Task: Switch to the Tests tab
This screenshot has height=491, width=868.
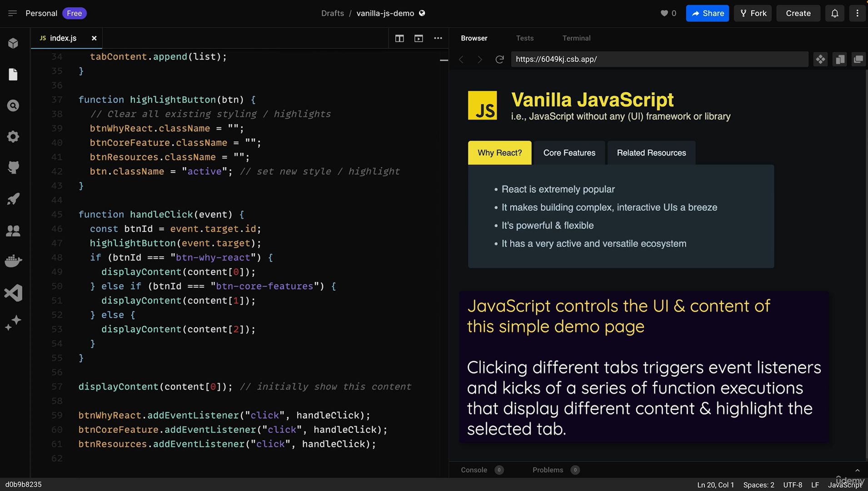Action: (x=525, y=38)
